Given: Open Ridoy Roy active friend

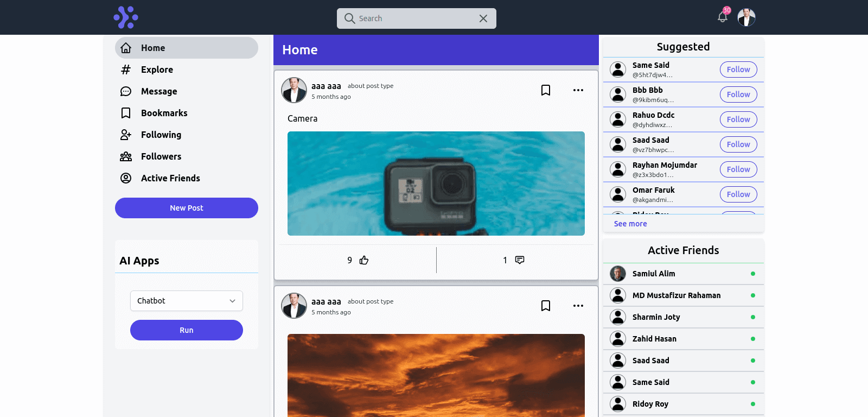Looking at the screenshot, I should coord(684,404).
